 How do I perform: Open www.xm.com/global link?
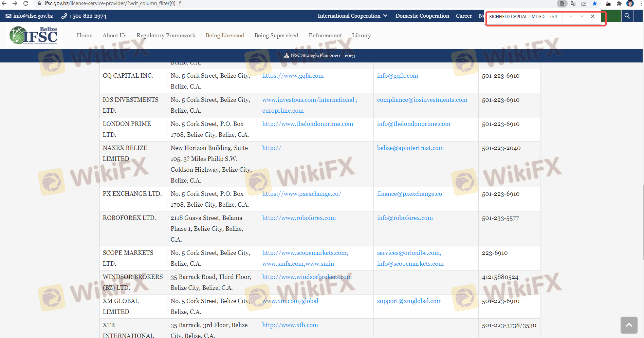[x=290, y=301]
